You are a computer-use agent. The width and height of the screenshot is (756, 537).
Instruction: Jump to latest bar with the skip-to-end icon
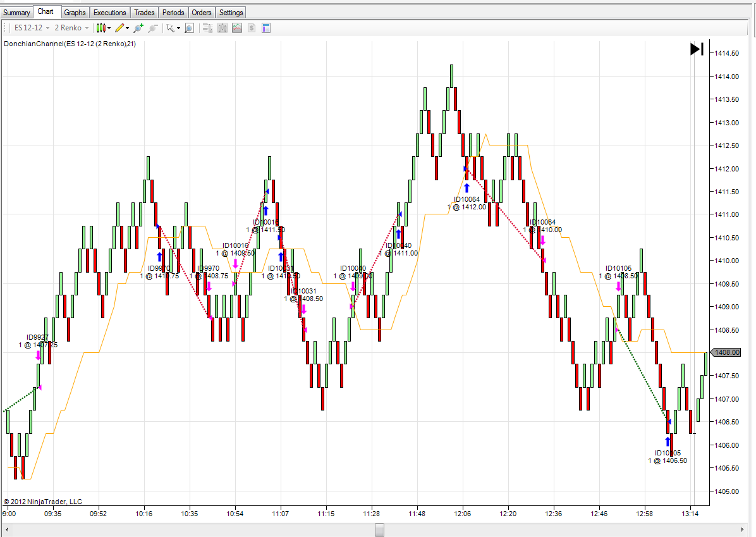(697, 49)
